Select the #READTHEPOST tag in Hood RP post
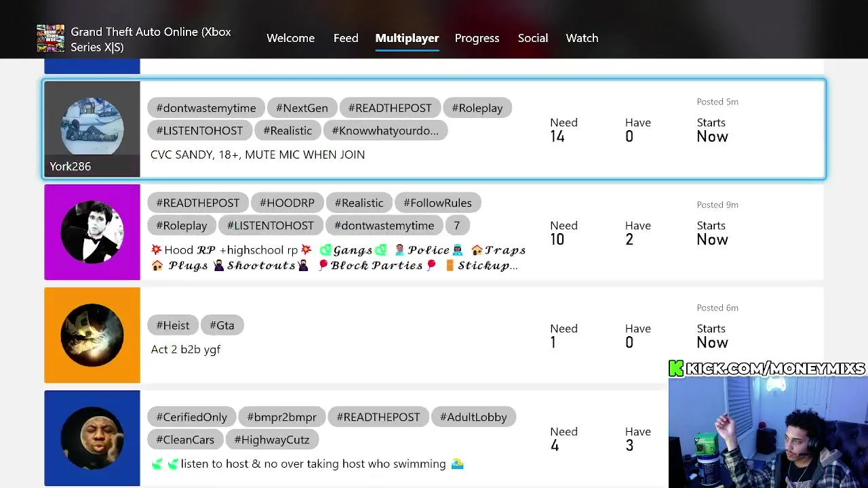868x488 pixels. pyautogui.click(x=198, y=203)
